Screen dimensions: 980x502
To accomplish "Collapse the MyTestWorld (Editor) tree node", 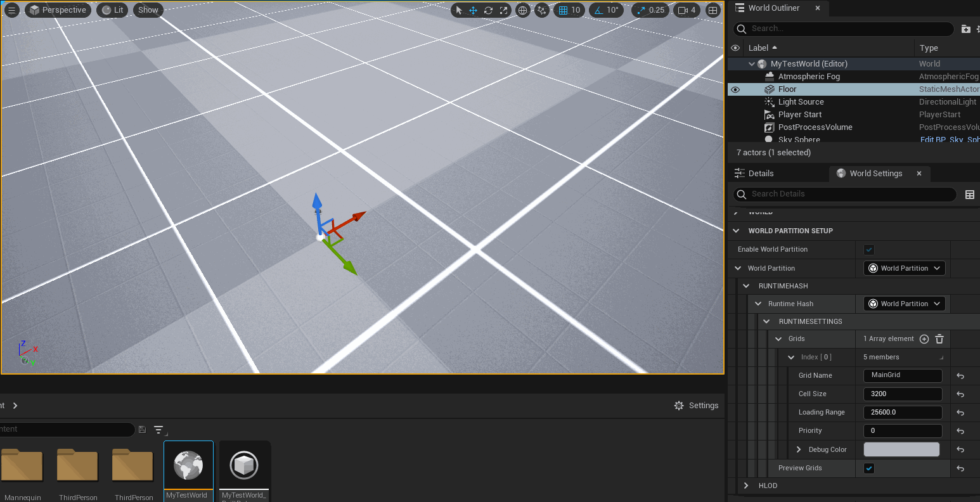I will pos(752,64).
